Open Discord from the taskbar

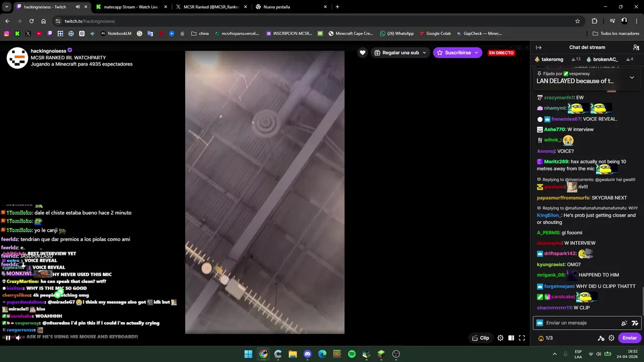tap(307, 354)
